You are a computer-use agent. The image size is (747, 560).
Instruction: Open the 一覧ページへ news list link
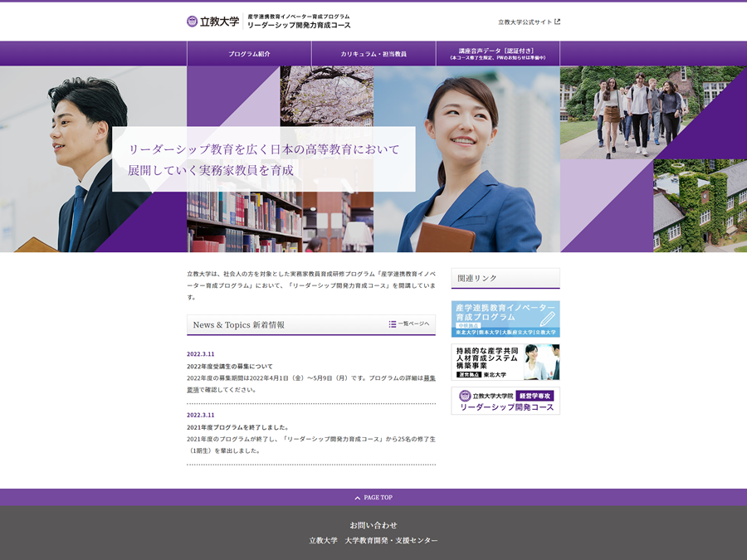(409, 324)
